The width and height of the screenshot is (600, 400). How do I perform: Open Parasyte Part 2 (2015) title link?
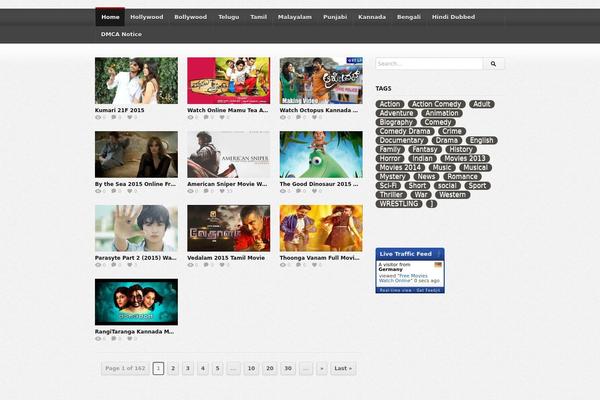click(135, 258)
